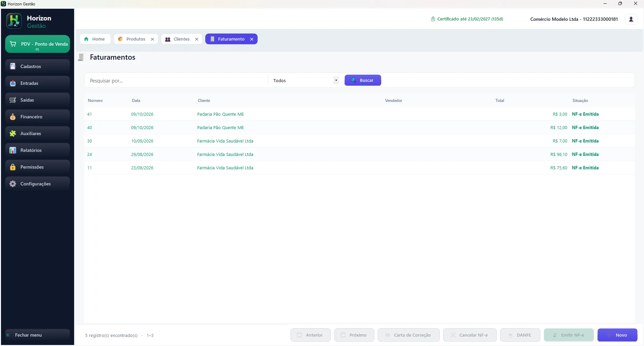Click the Faturamentos page invoice icon
Screen dimensions: 644x346
pyautogui.click(x=81, y=57)
